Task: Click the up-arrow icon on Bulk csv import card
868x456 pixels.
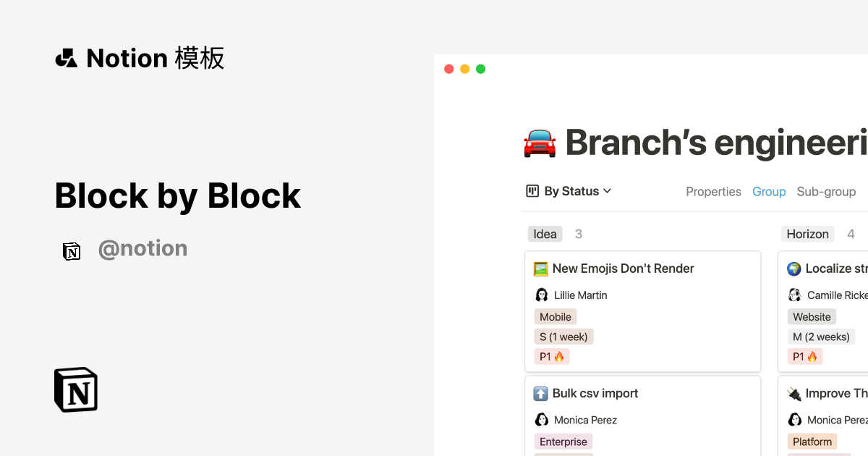Action: click(x=542, y=393)
